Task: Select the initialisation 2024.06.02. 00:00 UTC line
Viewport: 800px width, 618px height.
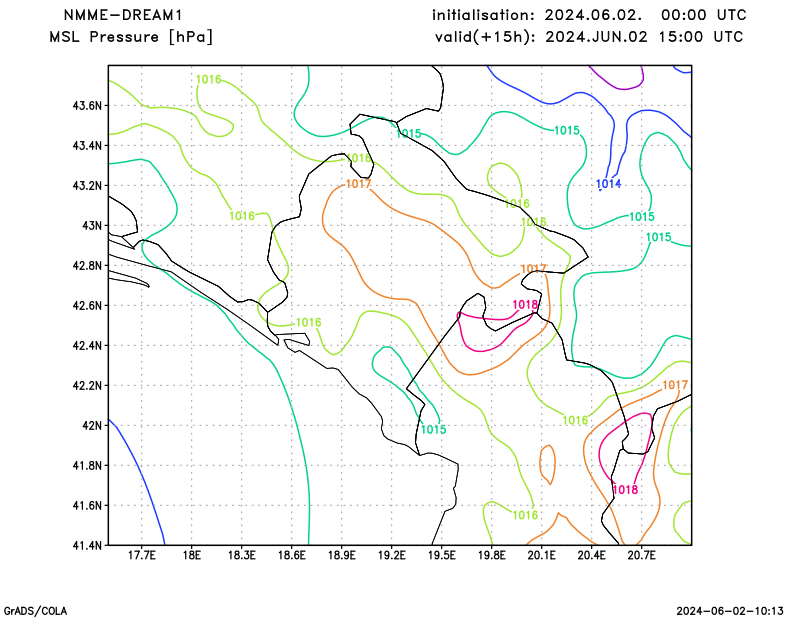Action: click(x=589, y=15)
